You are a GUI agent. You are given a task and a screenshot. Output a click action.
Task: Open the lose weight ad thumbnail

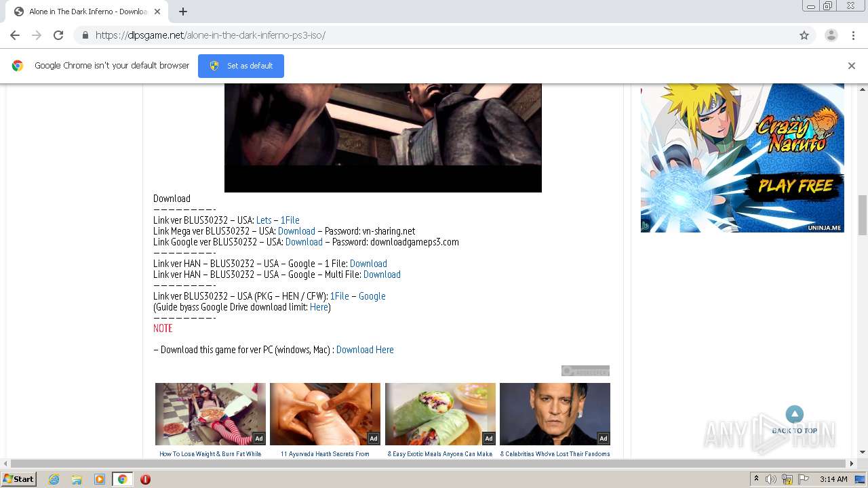click(x=210, y=414)
